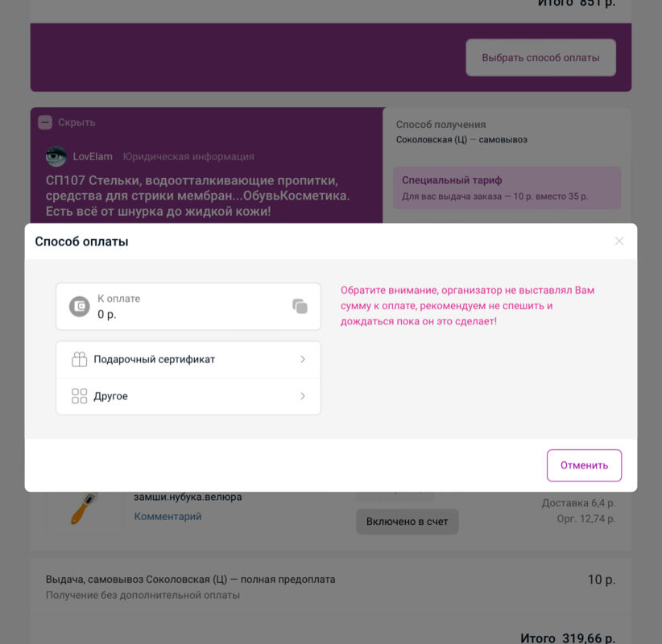Click the Включено в счет button
662x644 pixels.
pos(407,522)
